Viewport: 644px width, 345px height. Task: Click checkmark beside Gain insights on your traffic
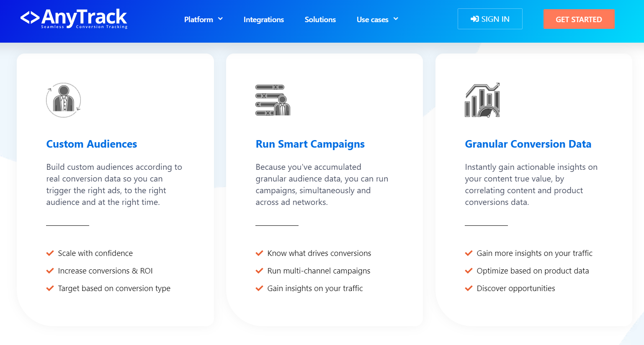tap(259, 288)
